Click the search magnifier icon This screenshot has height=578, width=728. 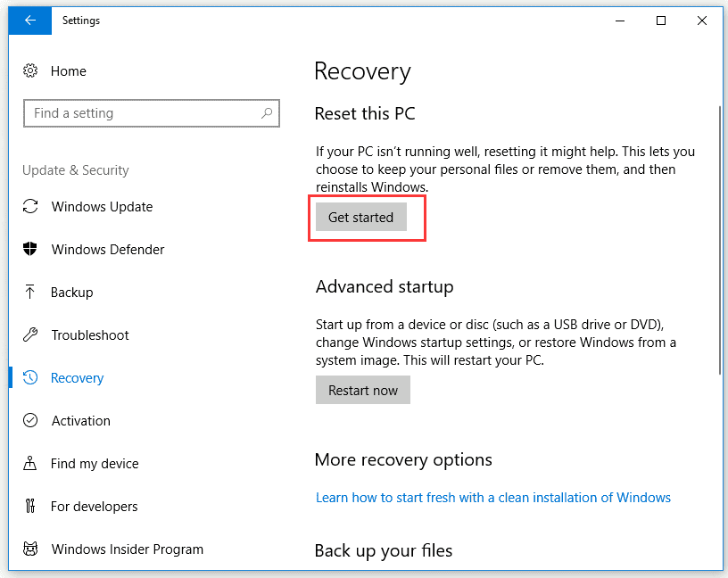point(266,113)
